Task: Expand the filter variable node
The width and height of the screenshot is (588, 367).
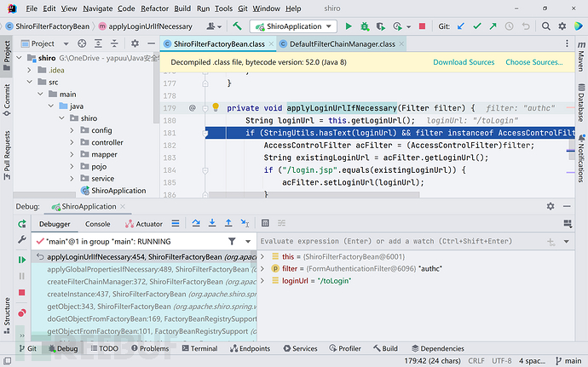Action: tap(262, 268)
